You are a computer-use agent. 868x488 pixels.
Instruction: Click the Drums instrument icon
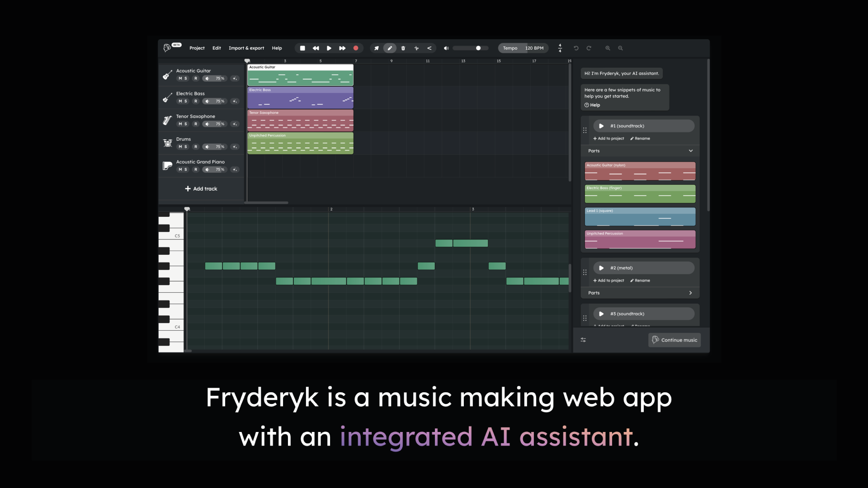(167, 143)
